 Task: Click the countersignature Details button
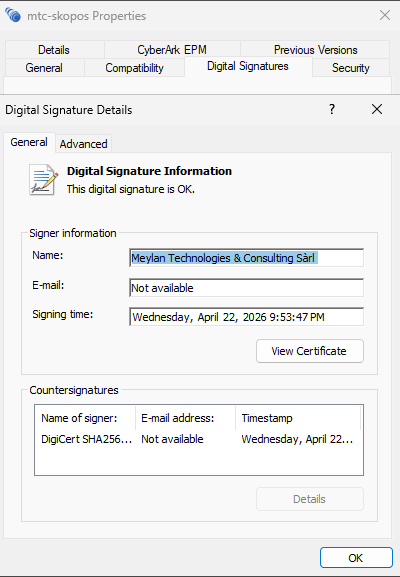[x=310, y=499]
